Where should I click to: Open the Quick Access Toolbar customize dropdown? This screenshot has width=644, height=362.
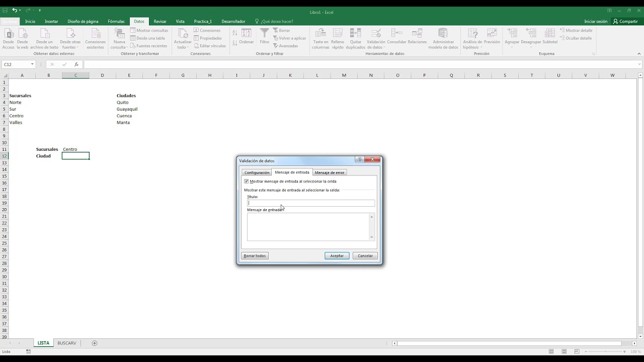tap(40, 10)
